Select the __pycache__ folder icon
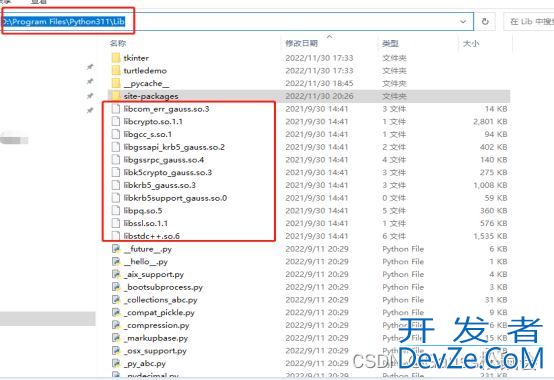This screenshot has width=554, height=380. click(116, 83)
